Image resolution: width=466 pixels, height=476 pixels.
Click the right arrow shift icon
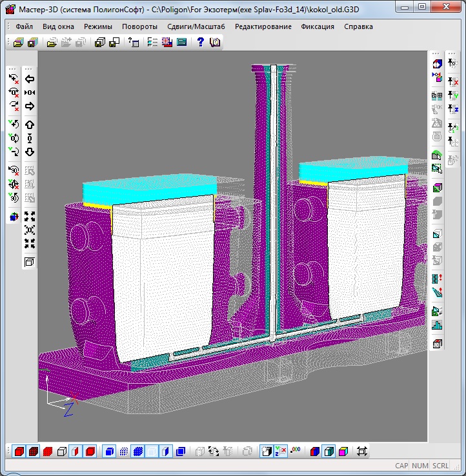(x=29, y=106)
